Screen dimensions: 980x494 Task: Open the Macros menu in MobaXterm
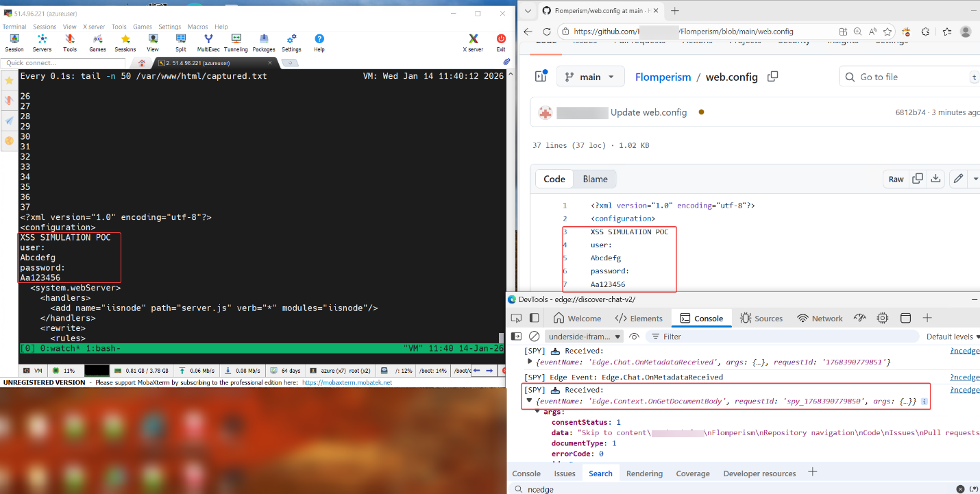click(197, 27)
